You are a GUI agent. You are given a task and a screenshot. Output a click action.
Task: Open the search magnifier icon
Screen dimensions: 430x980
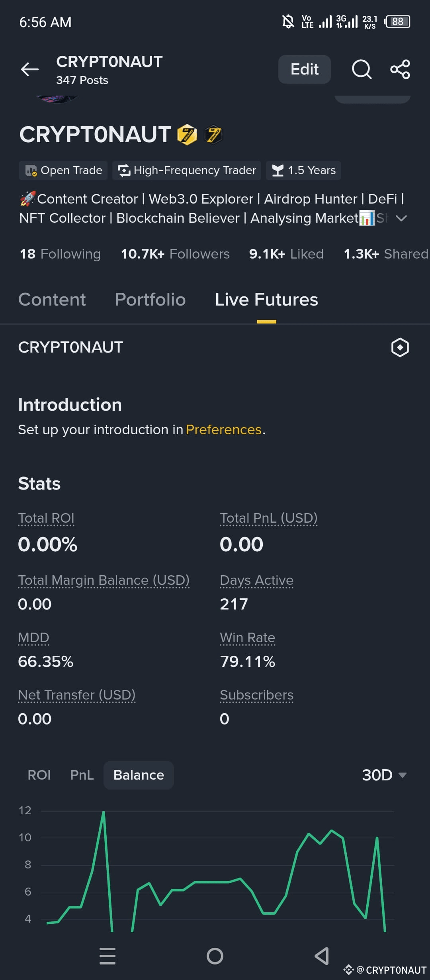tap(362, 70)
